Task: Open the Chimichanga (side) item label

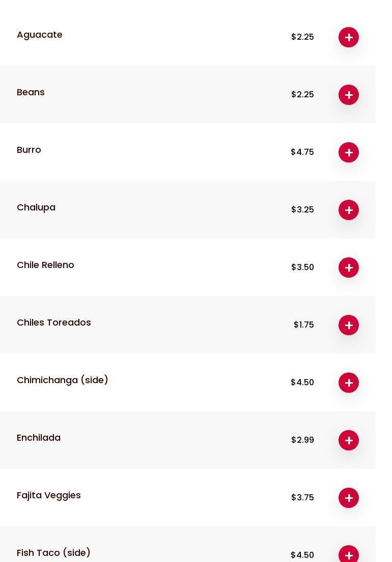Action: (63, 380)
